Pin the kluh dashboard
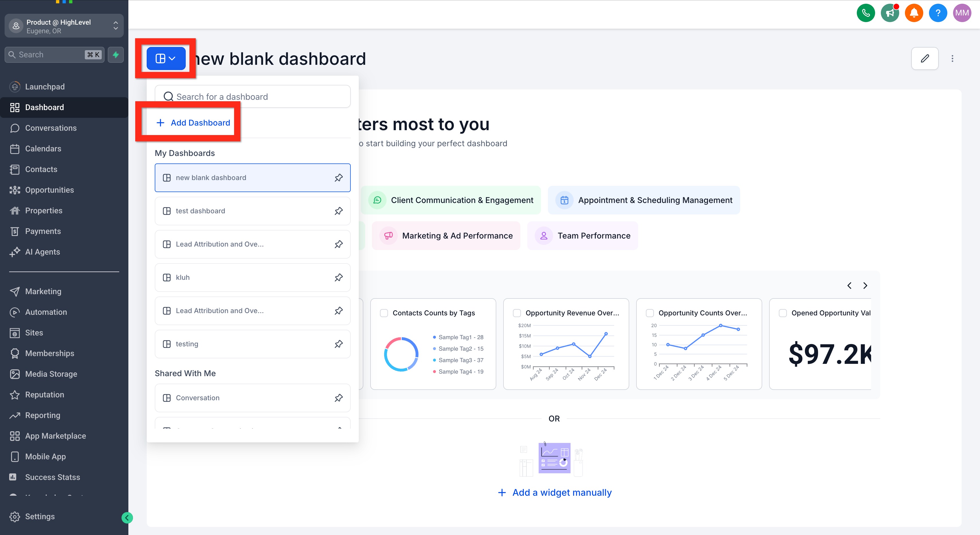 click(x=338, y=278)
